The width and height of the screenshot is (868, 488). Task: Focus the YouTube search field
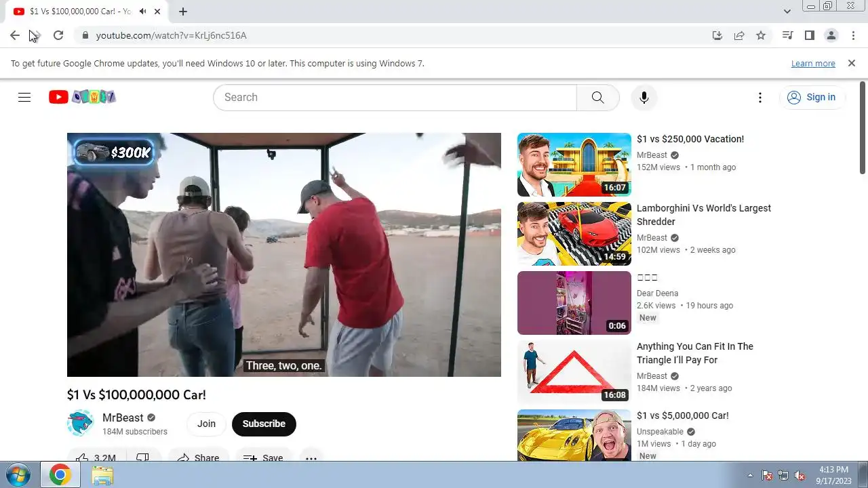click(395, 98)
